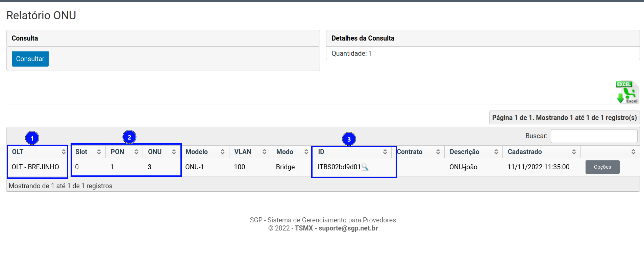Sort by Slot column arrows
This screenshot has width=644, height=268.
99,152
